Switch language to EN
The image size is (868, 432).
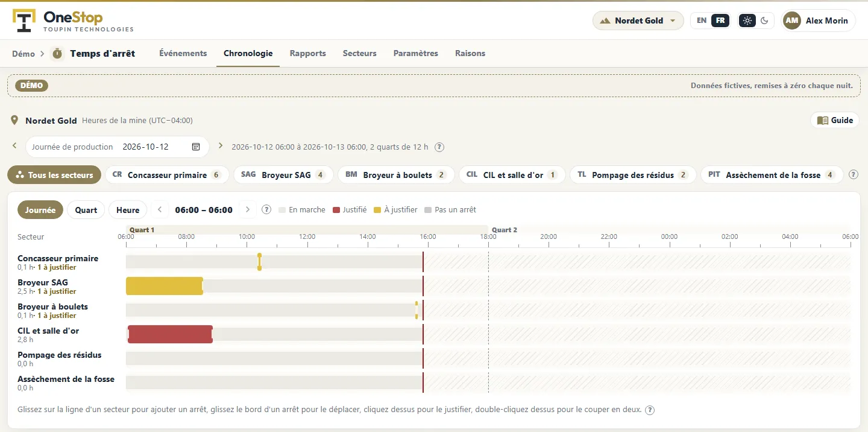(x=702, y=21)
